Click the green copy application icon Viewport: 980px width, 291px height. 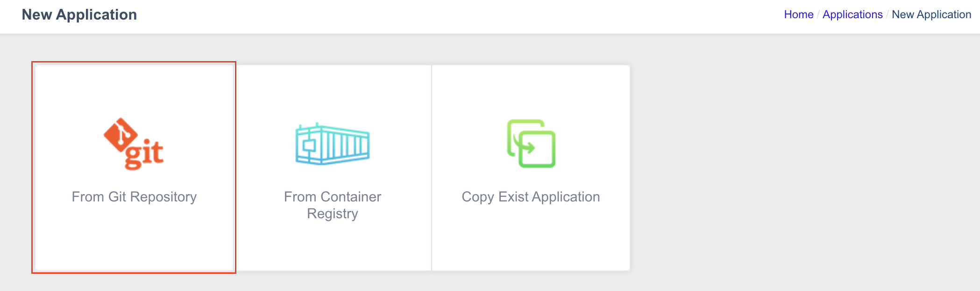531,144
